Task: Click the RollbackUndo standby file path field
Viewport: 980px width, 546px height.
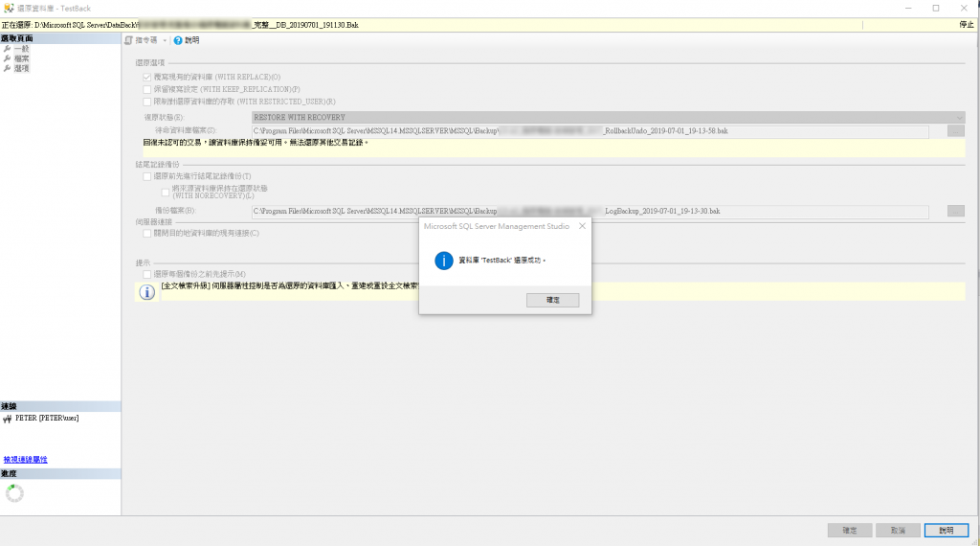Action: pos(590,131)
